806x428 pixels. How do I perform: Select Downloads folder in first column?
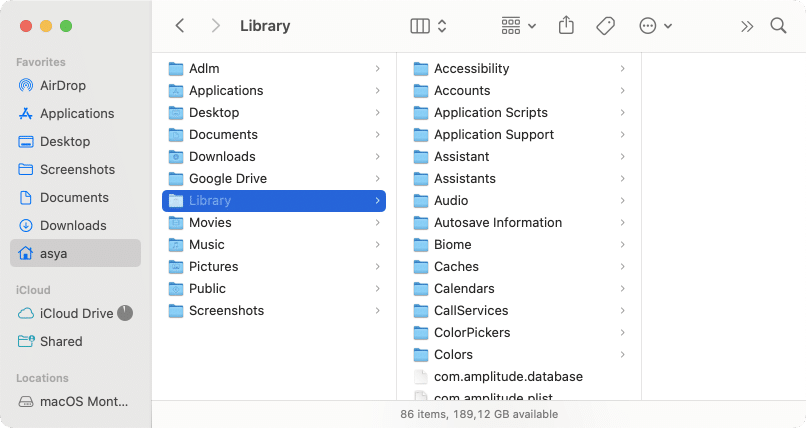pos(274,157)
